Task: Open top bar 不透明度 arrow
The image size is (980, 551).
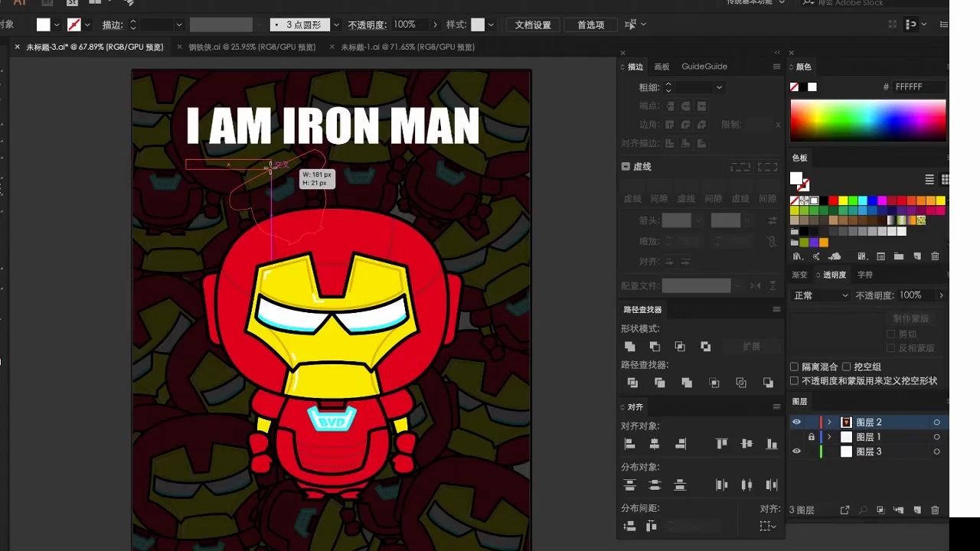Action: [x=436, y=24]
